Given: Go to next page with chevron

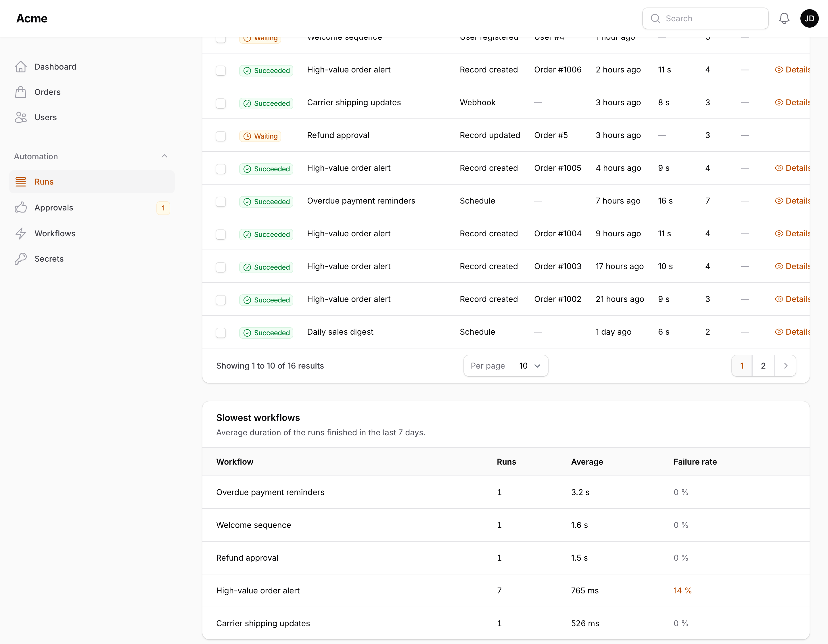Looking at the screenshot, I should 785,366.
